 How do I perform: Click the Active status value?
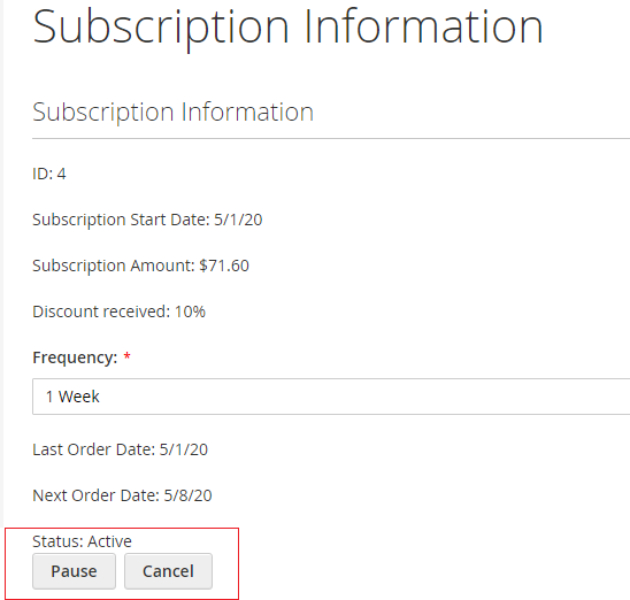coord(110,541)
